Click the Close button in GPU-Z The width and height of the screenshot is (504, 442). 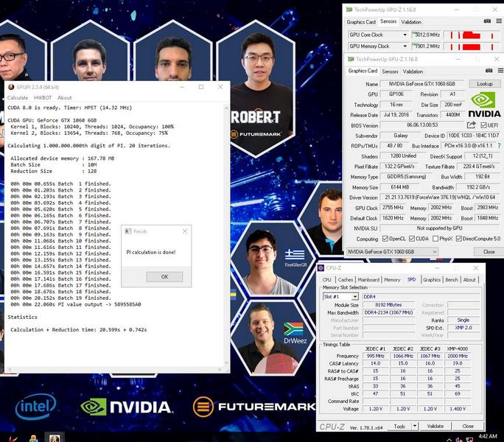pyautogui.click(x=489, y=251)
